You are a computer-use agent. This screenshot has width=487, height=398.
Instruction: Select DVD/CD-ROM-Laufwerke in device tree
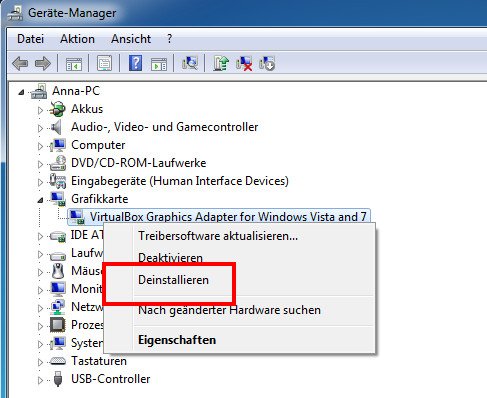point(139,163)
